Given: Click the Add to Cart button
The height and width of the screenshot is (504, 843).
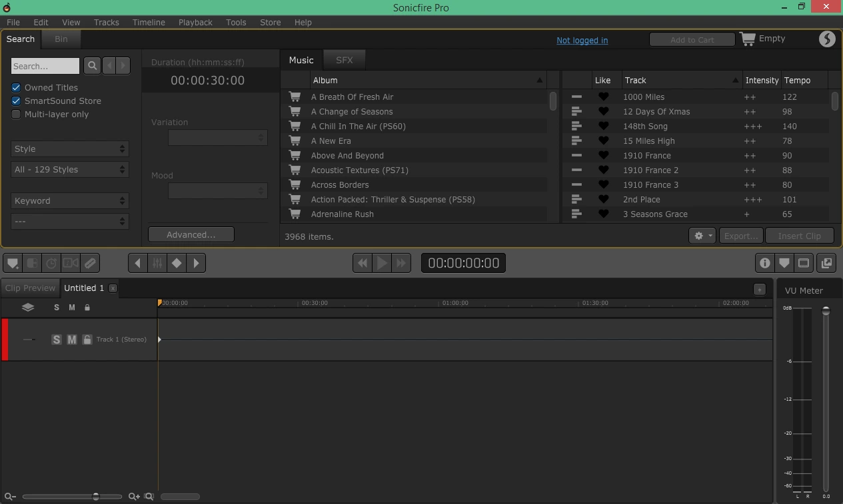Looking at the screenshot, I should [692, 39].
